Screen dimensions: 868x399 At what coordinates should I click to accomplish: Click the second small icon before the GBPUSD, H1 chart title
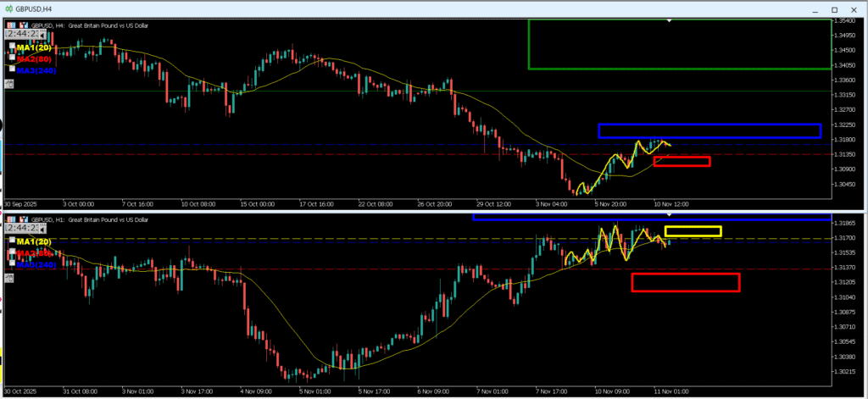(x=23, y=219)
